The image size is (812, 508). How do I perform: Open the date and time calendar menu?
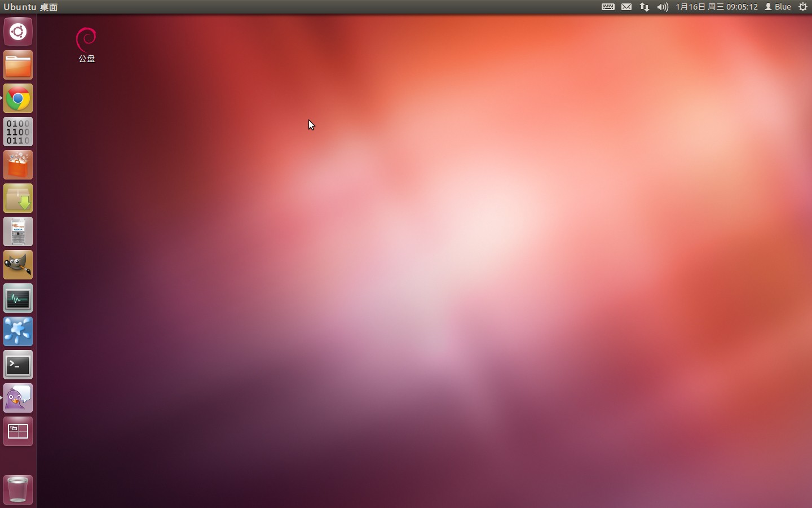(717, 7)
